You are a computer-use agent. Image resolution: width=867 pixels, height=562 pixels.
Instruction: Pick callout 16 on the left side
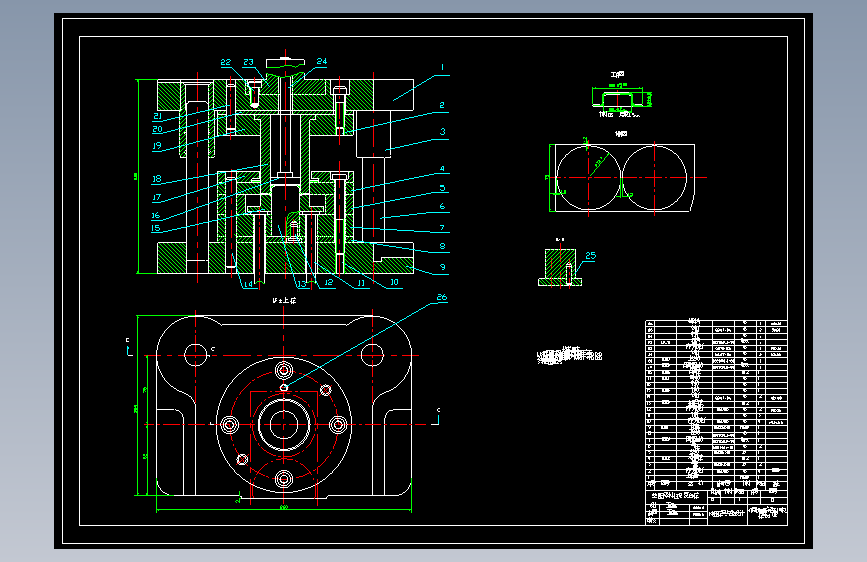pyautogui.click(x=156, y=215)
